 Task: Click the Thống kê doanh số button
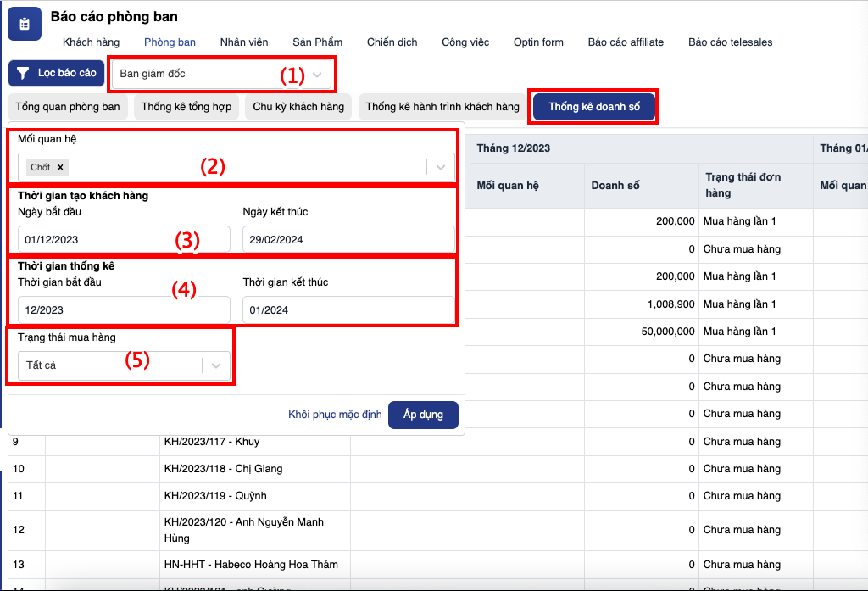coord(593,107)
